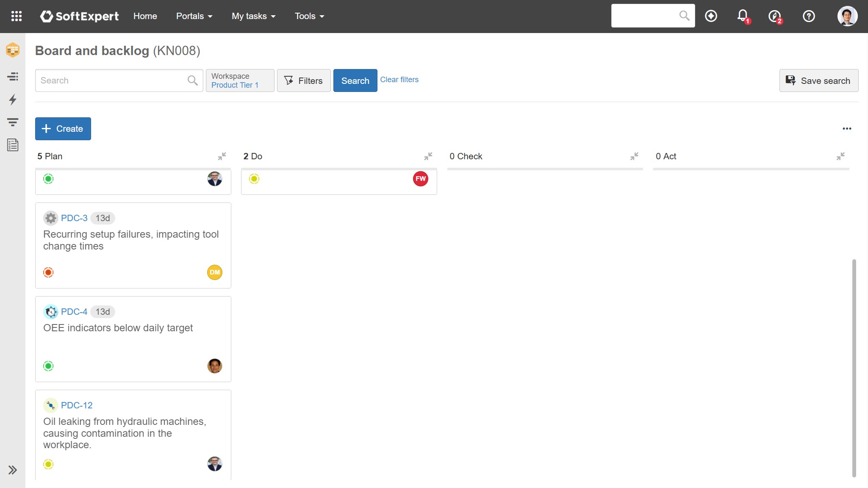The width and height of the screenshot is (868, 488).
Task: Click the gear type icon on PDC-3
Action: coord(51,218)
